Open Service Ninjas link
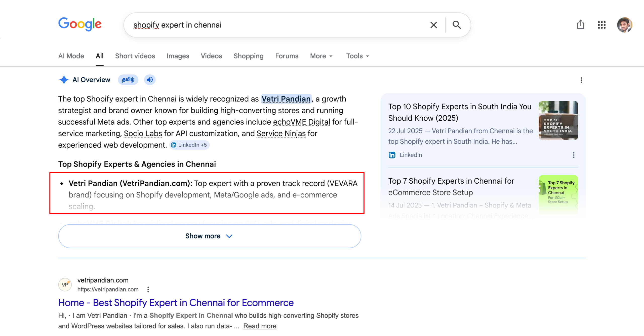The height and width of the screenshot is (336, 644). pos(281,133)
